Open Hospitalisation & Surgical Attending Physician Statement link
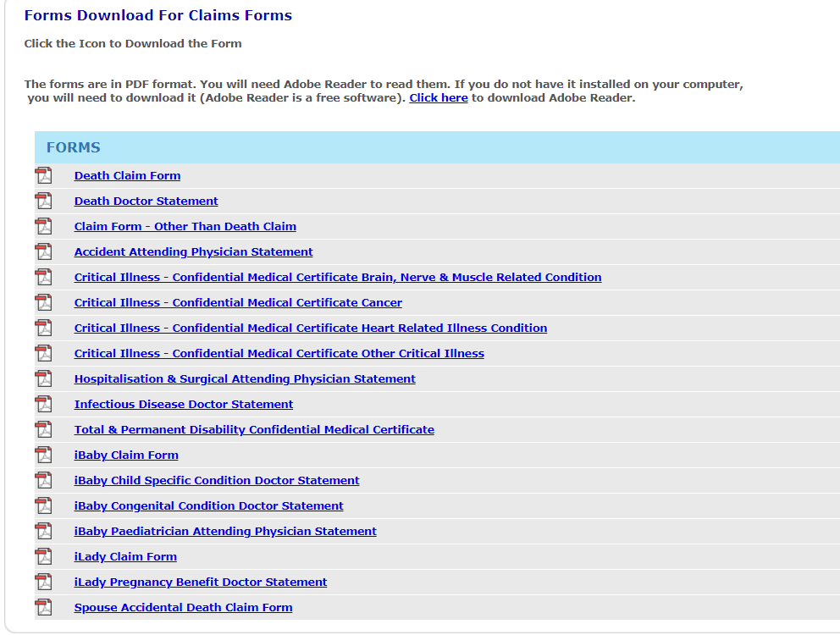The width and height of the screenshot is (840, 635). 245,378
